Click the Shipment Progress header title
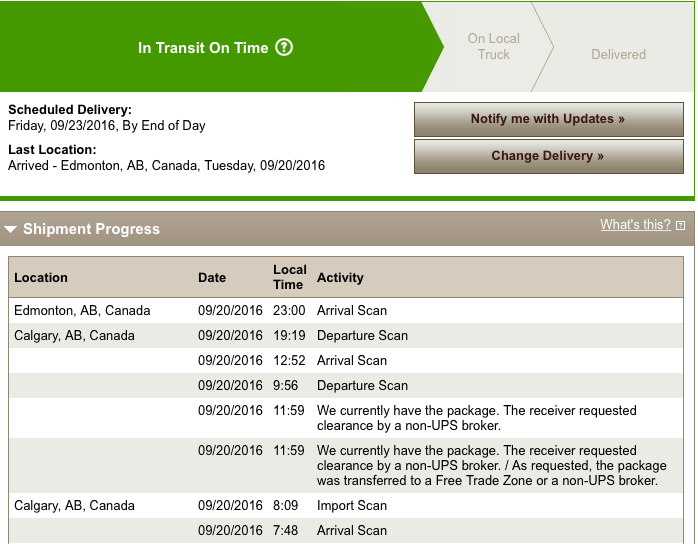 tap(91, 229)
